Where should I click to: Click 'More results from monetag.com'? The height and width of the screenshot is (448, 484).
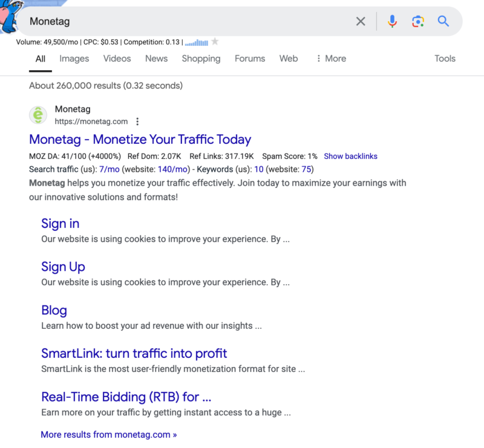coord(108,434)
